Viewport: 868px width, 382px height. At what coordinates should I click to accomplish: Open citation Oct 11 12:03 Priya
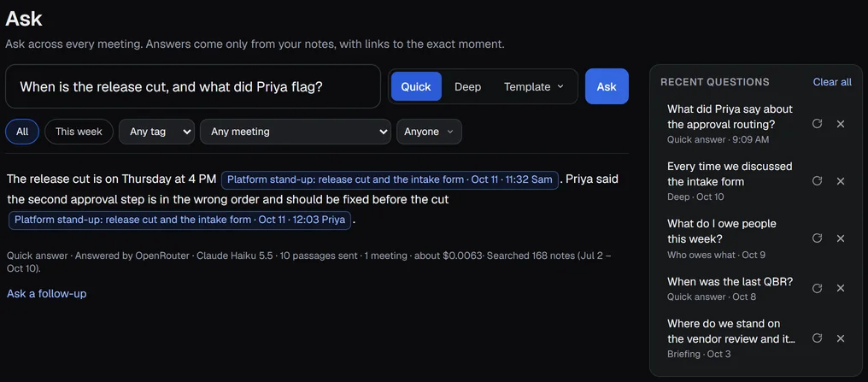[180, 220]
